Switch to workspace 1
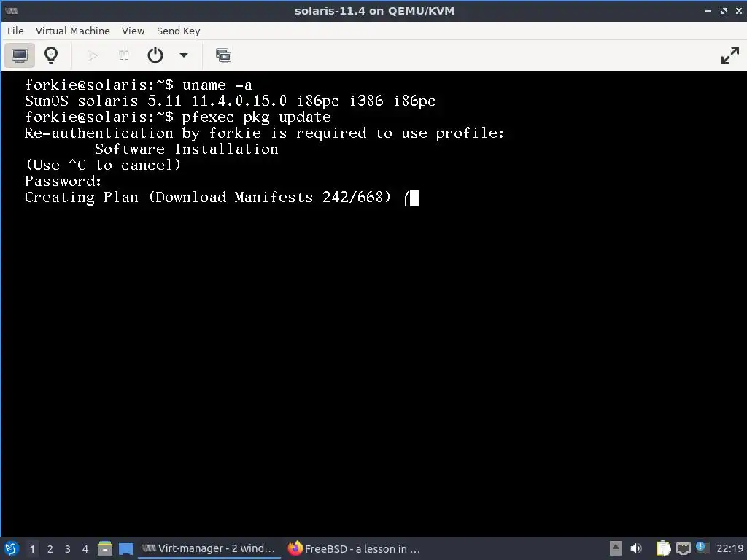Viewport: 747px width, 560px height. tap(32, 549)
